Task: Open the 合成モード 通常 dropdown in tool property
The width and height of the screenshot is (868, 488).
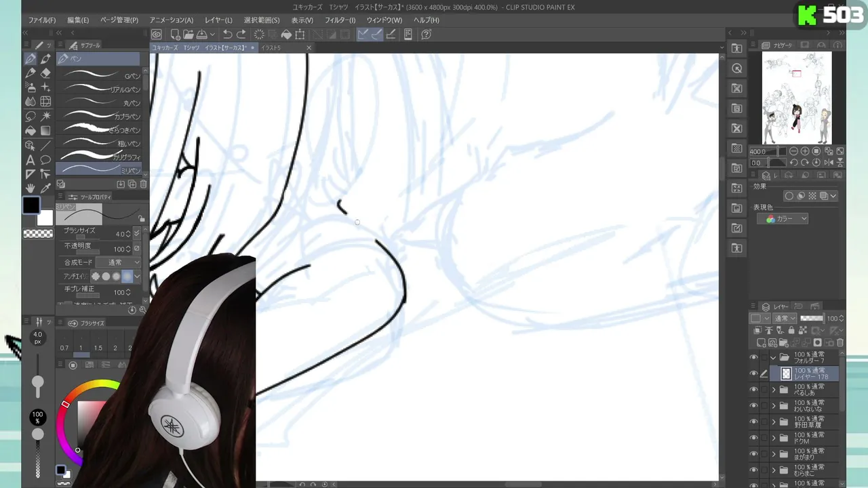Action: coord(118,262)
